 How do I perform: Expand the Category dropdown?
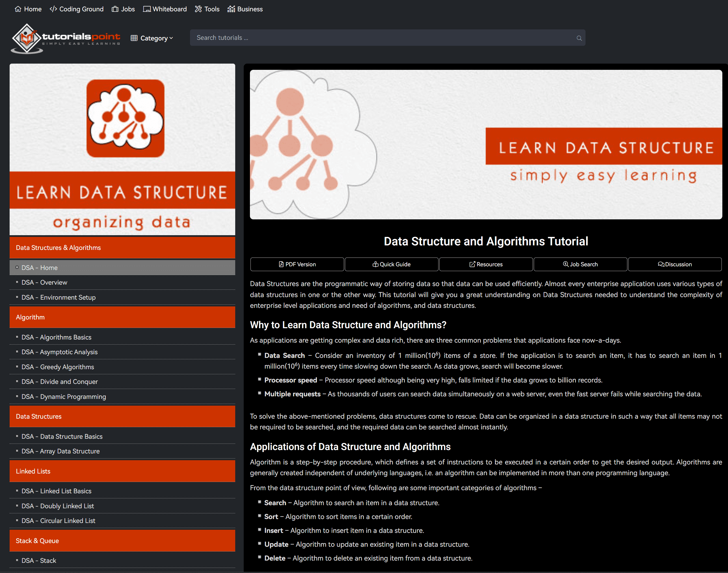click(152, 38)
